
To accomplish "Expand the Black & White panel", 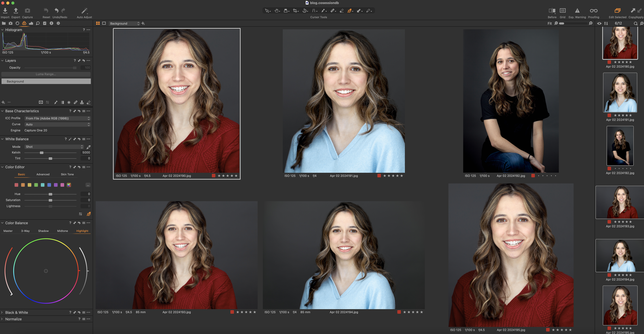I will (16, 312).
